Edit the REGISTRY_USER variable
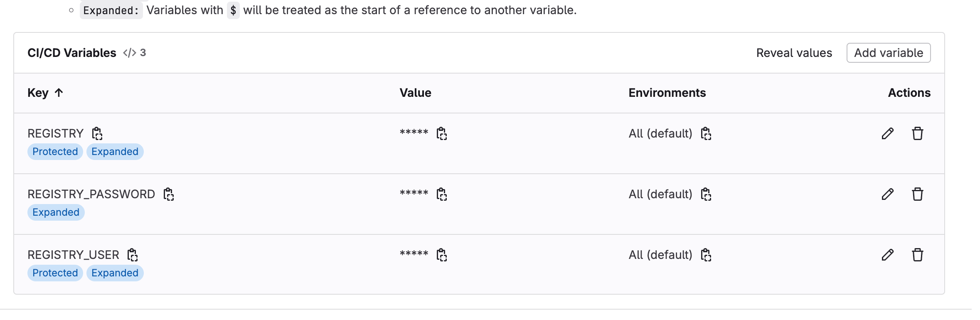The height and width of the screenshot is (320, 980). click(x=887, y=255)
